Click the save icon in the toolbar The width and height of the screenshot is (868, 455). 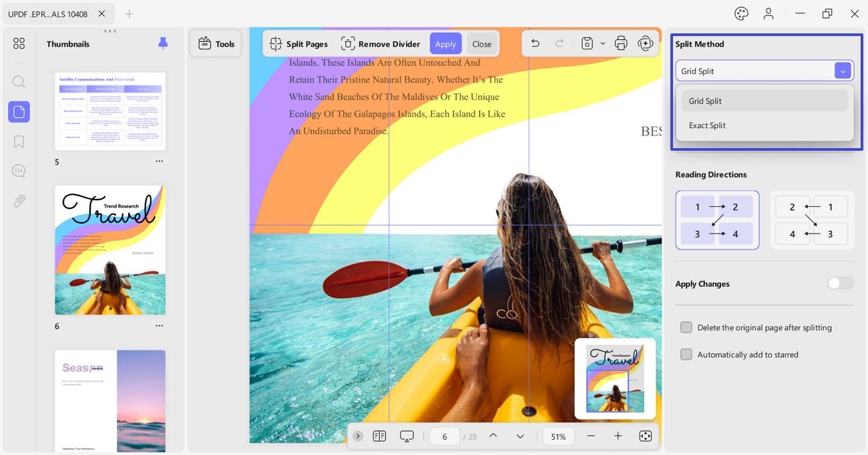tap(587, 43)
